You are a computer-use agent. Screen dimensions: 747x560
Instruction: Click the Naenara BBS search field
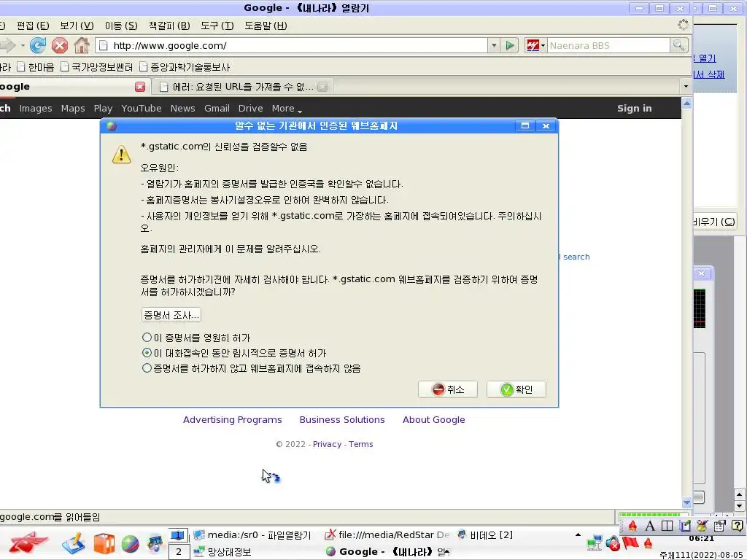(x=608, y=46)
